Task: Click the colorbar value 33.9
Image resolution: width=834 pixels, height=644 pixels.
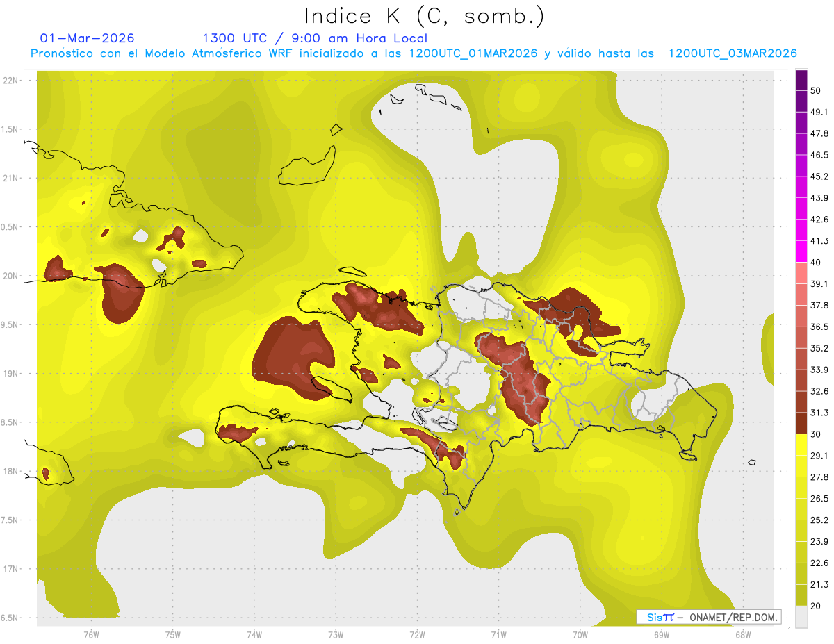Action: [x=819, y=370]
